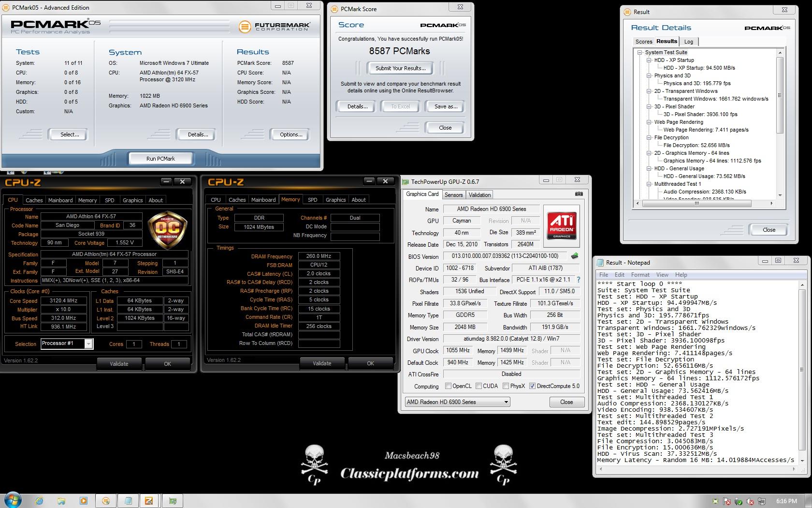This screenshot has height=508, width=812.
Task: Open the Mainboard tab in left CPU-Z window
Action: [x=60, y=200]
